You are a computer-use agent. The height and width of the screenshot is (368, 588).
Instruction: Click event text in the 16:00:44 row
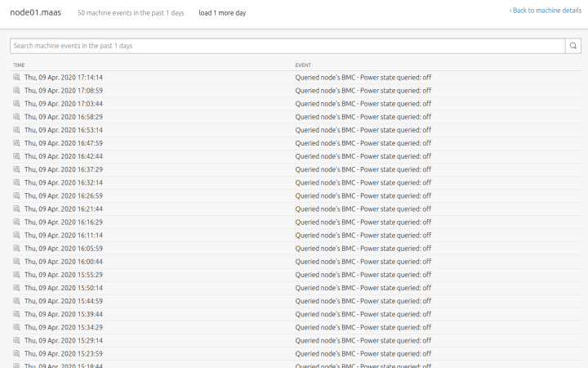point(363,262)
